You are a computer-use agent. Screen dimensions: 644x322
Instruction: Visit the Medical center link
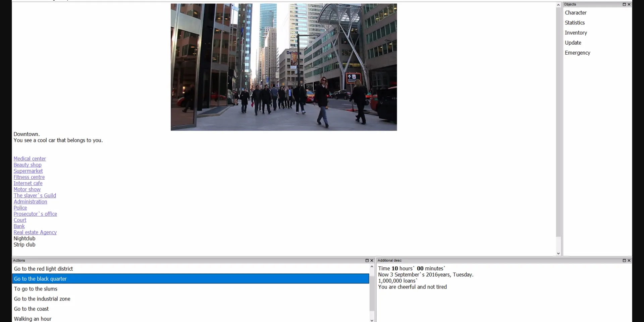30,159
